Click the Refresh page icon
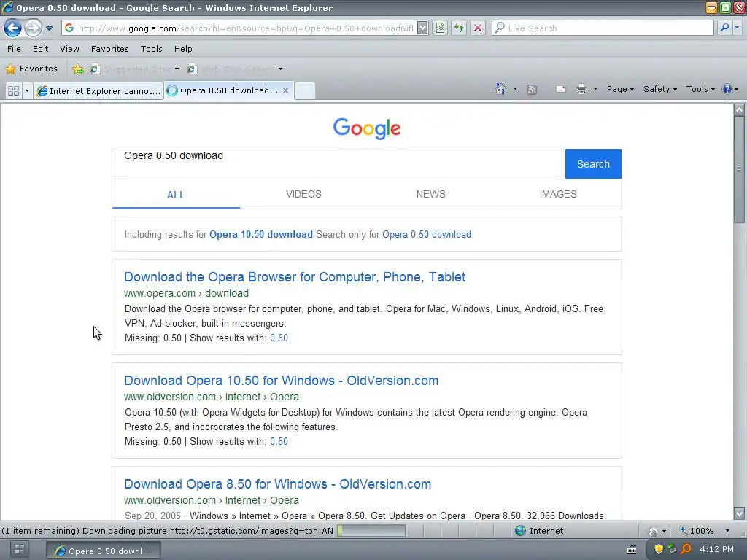 [x=459, y=28]
